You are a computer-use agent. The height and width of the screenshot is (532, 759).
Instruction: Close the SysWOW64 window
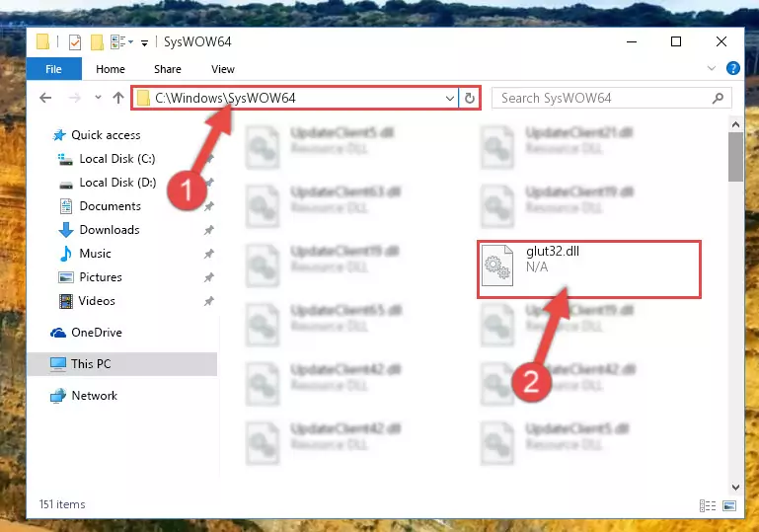pyautogui.click(x=721, y=42)
